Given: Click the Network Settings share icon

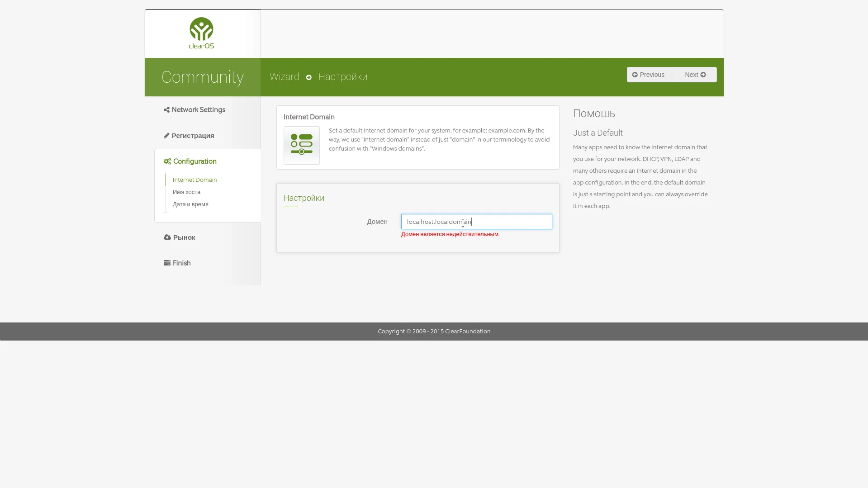Looking at the screenshot, I should [166, 110].
